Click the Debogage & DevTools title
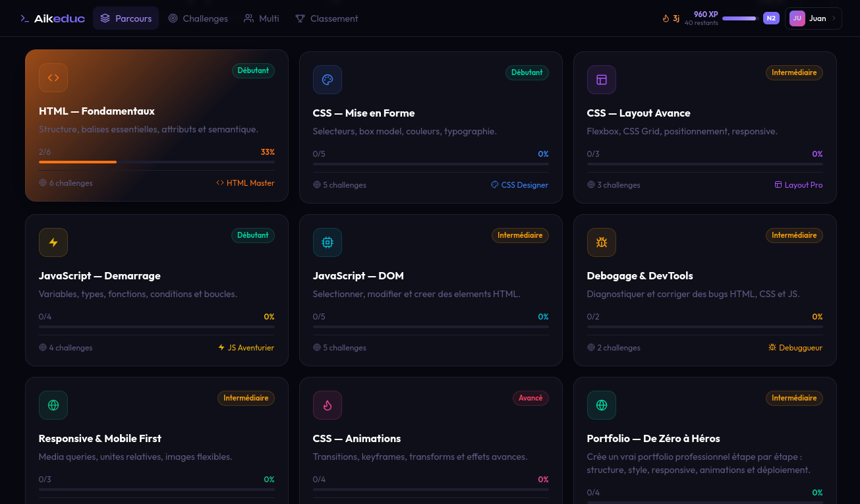This screenshot has width=860, height=504. click(640, 276)
